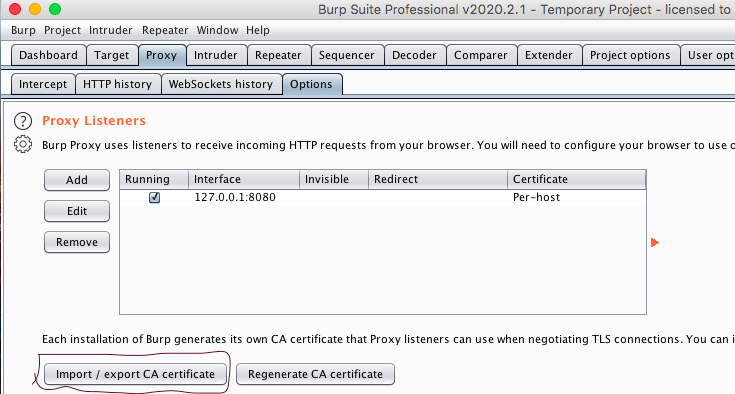Open Proxy Listeners help question-mark icon
This screenshot has height=394, width=735.
tap(23, 121)
